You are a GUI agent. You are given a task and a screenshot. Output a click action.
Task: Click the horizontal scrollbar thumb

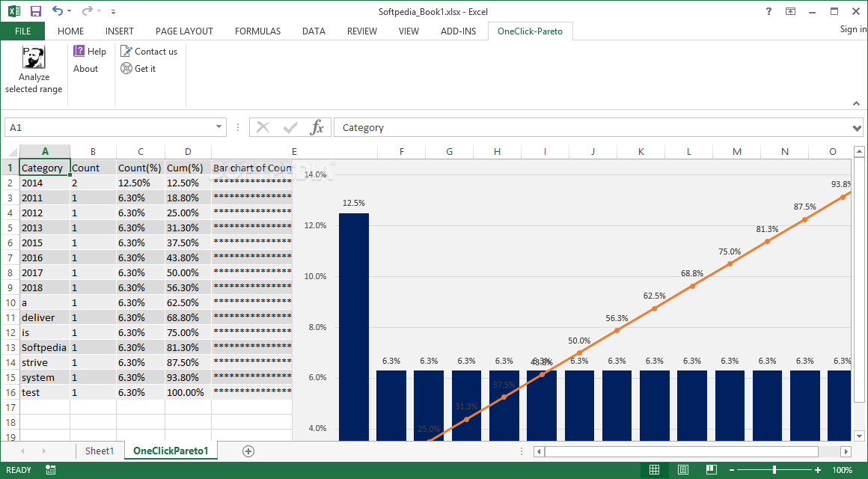pos(682,452)
